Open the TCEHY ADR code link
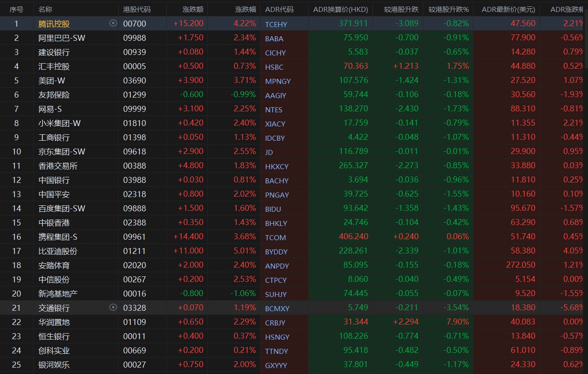 click(276, 24)
